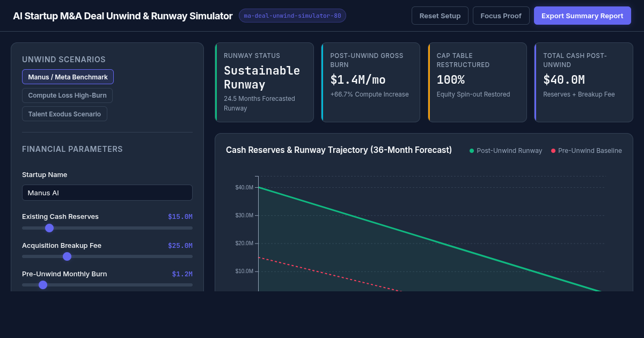This screenshot has width=644, height=338.
Task: Click the $1.2M monthly burn value
Action: click(x=182, y=274)
